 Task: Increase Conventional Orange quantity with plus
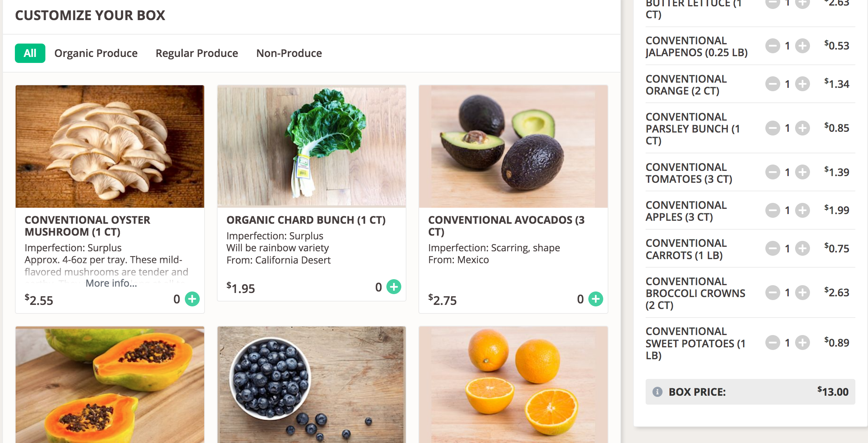tap(803, 84)
